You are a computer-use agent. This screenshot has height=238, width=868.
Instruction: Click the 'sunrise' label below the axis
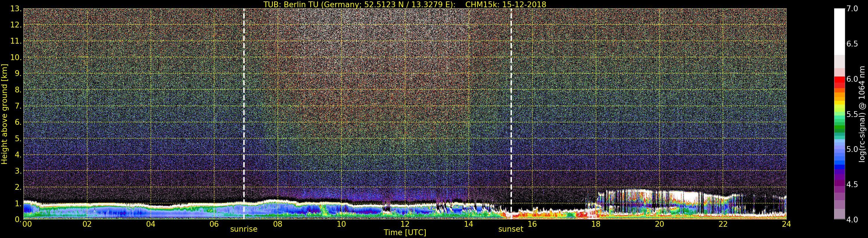tap(244, 229)
